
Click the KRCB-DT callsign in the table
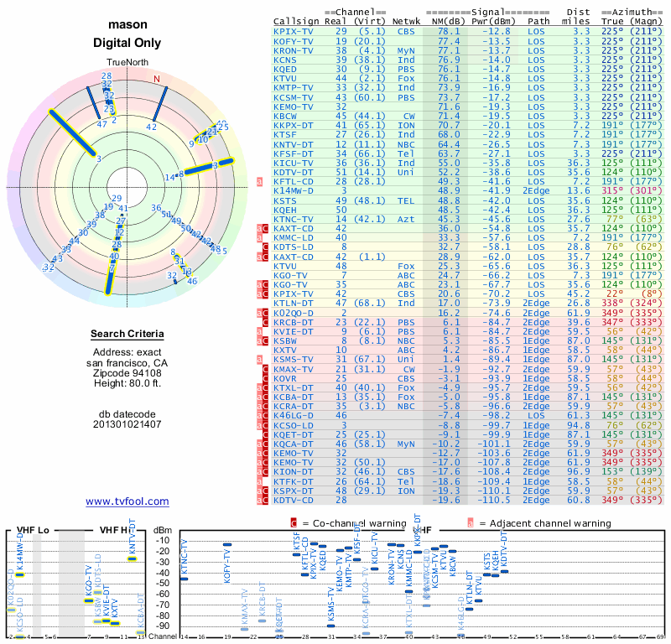(293, 322)
